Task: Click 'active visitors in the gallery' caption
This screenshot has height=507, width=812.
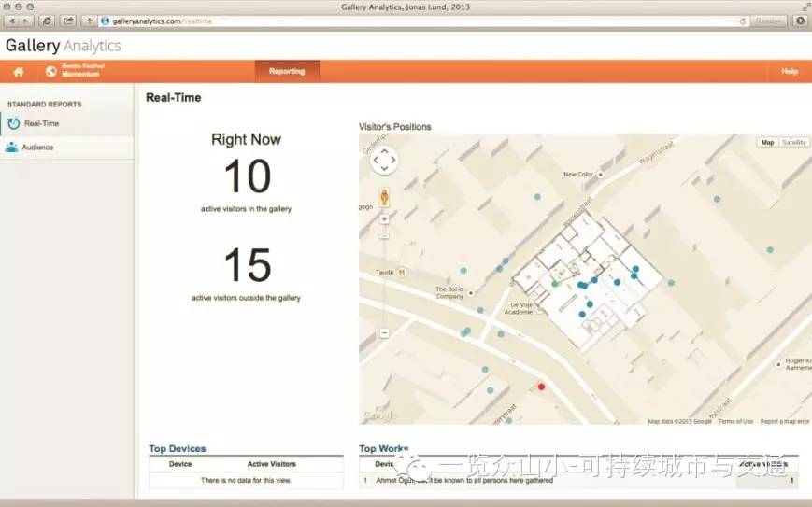Action: click(246, 209)
